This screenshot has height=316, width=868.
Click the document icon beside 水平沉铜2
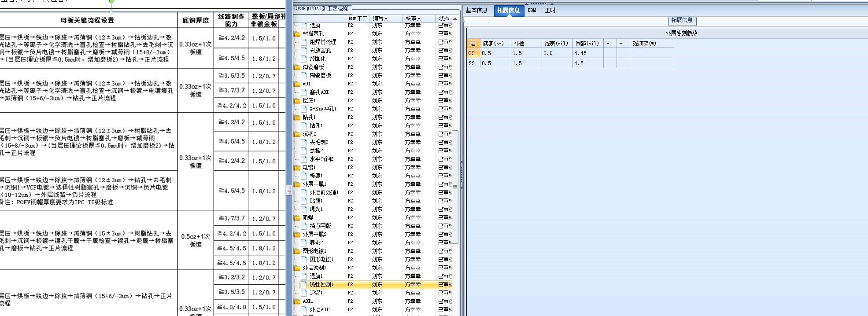click(304, 159)
